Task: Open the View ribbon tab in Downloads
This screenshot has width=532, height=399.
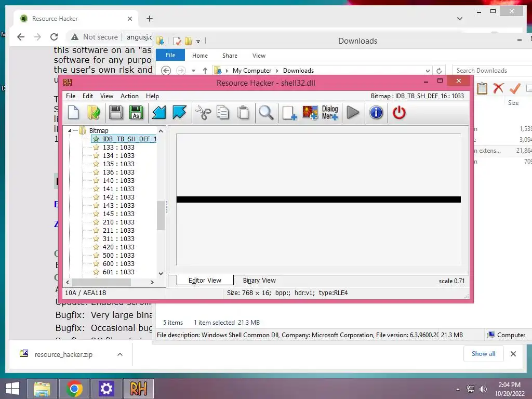Action: coord(259,56)
